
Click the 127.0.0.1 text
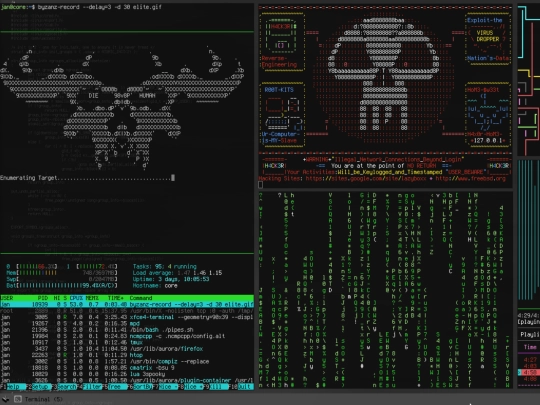pyautogui.click(x=489, y=141)
